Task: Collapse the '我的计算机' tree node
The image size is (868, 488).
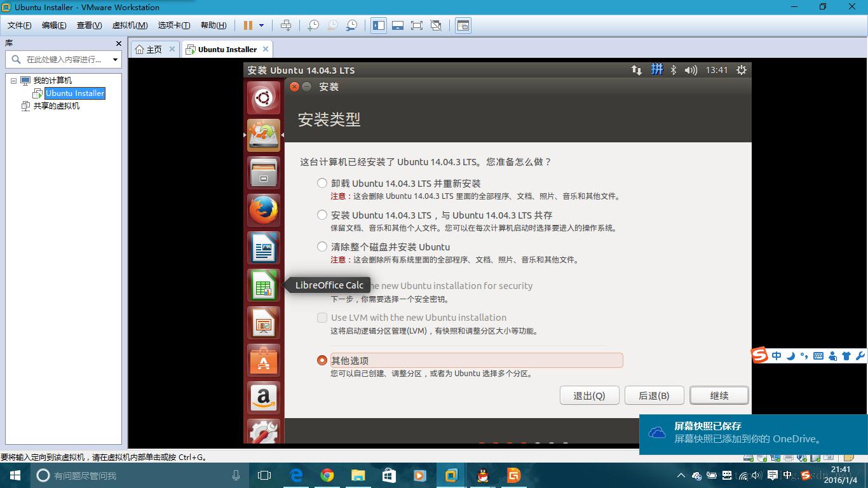Action: coord(14,81)
